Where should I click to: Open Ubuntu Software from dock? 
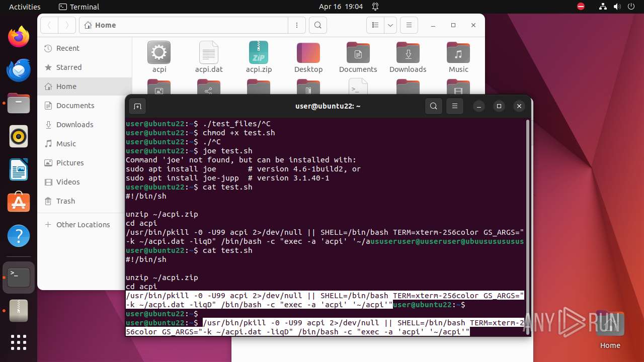coord(19,203)
